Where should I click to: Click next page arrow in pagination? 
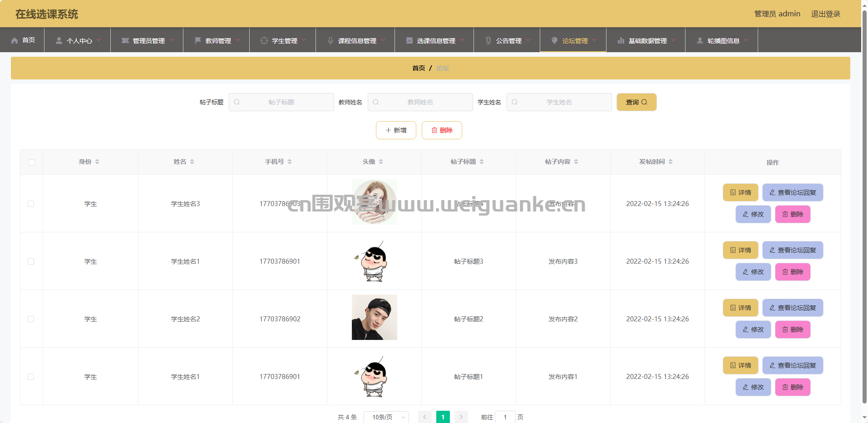pyautogui.click(x=461, y=417)
